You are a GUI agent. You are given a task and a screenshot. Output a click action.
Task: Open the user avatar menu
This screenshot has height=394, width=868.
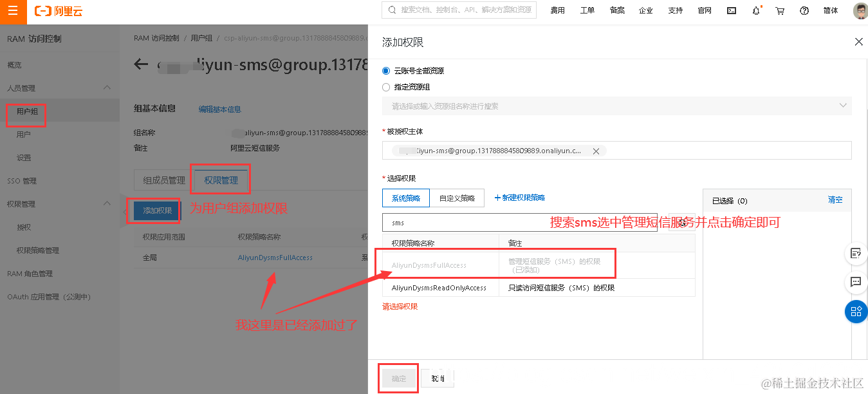coord(860,11)
